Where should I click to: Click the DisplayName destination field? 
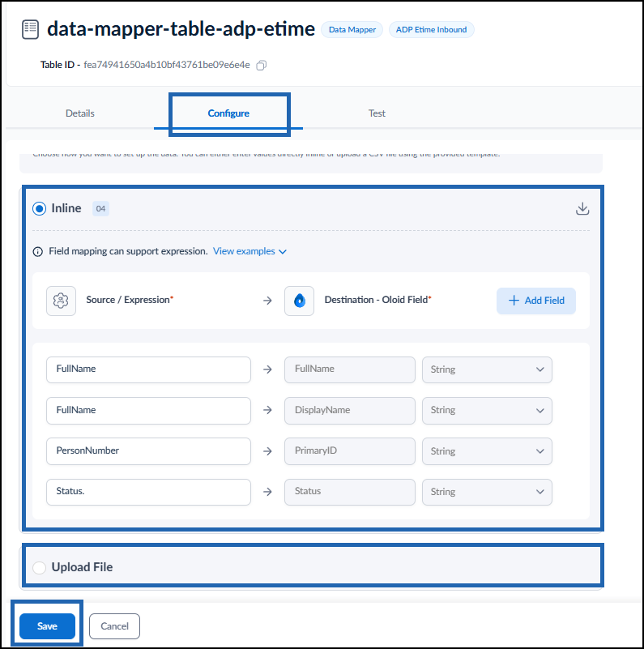350,411
